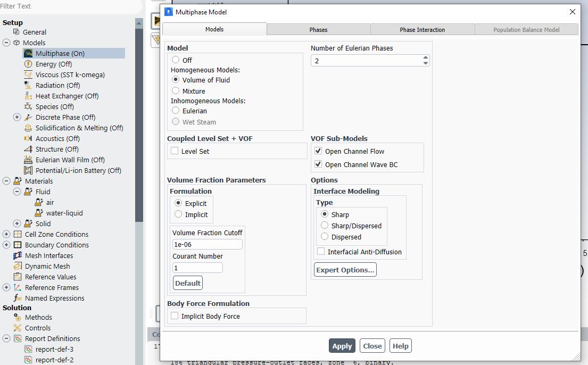Viewport: 588px width, 365px height.
Task: Click the Eulerian Wall Film icon
Action: 28,160
